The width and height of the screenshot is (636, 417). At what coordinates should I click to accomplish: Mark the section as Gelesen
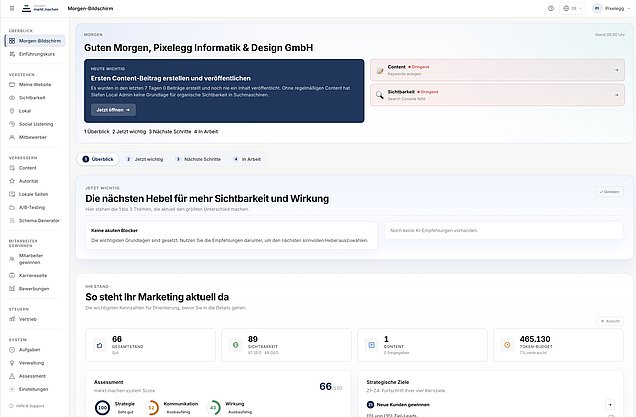tap(610, 191)
